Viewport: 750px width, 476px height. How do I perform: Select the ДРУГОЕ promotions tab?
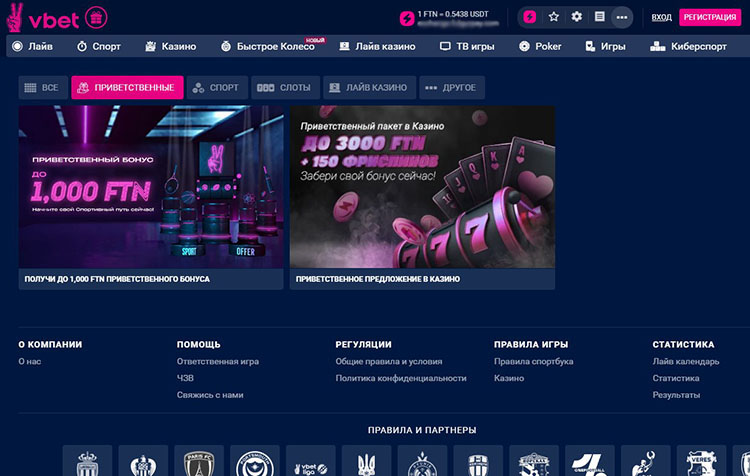point(452,88)
